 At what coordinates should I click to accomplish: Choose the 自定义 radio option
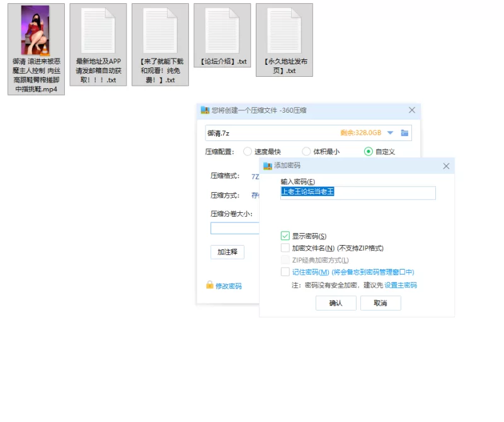pyautogui.click(x=369, y=151)
